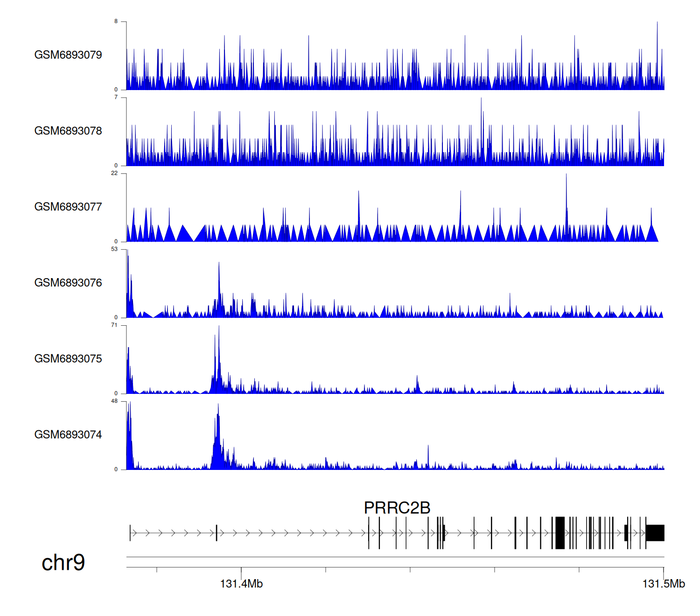The width and height of the screenshot is (700, 616).
Task: Click the y-axis maximum value 22
Action: tap(114, 173)
